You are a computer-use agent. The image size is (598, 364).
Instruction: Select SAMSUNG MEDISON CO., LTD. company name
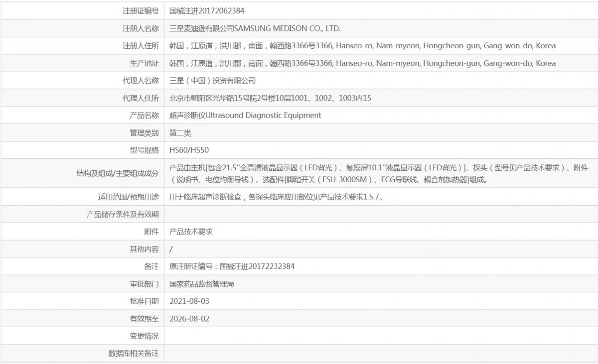pos(287,28)
